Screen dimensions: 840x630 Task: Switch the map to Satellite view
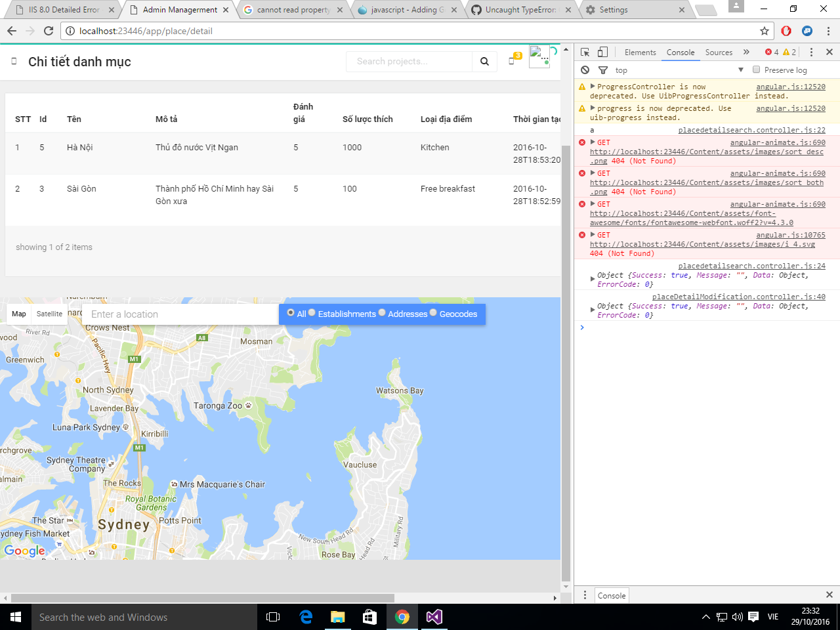pos(49,314)
